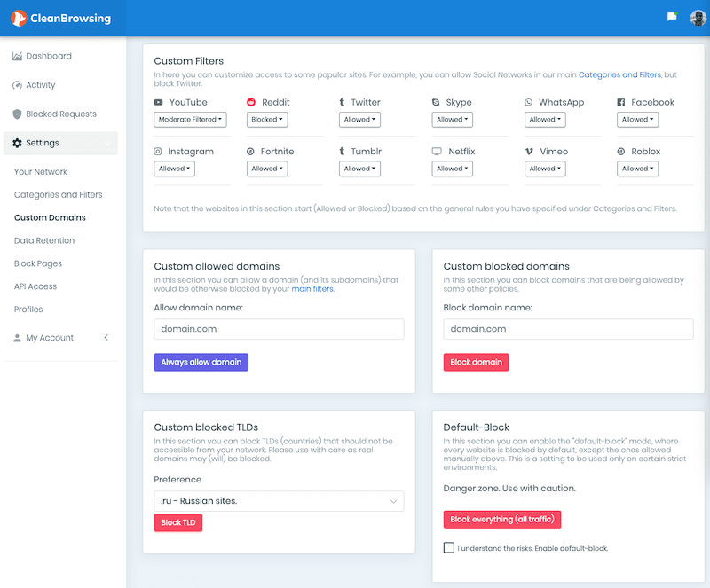The height and width of the screenshot is (588, 710).
Task: Open the Reddit Blocked dropdown
Action: click(267, 120)
